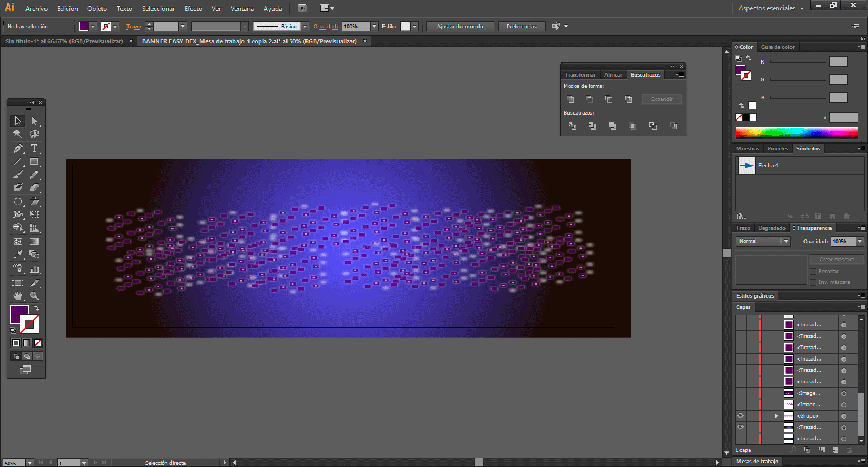The width and height of the screenshot is (868, 467).
Task: Create new layer in Capas panel
Action: coord(835,450)
